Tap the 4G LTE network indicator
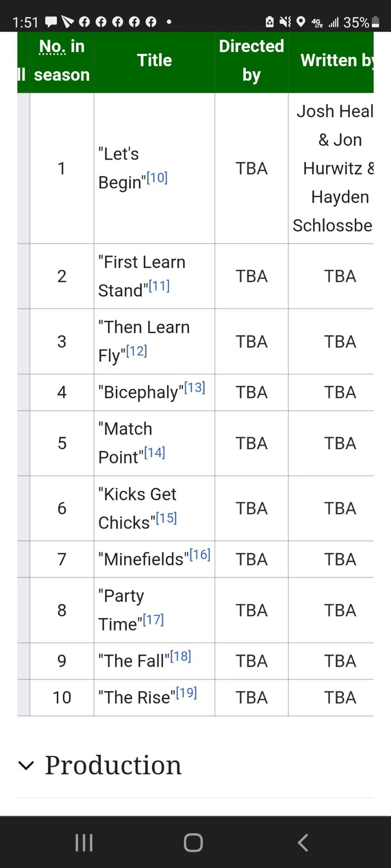 tap(317, 22)
